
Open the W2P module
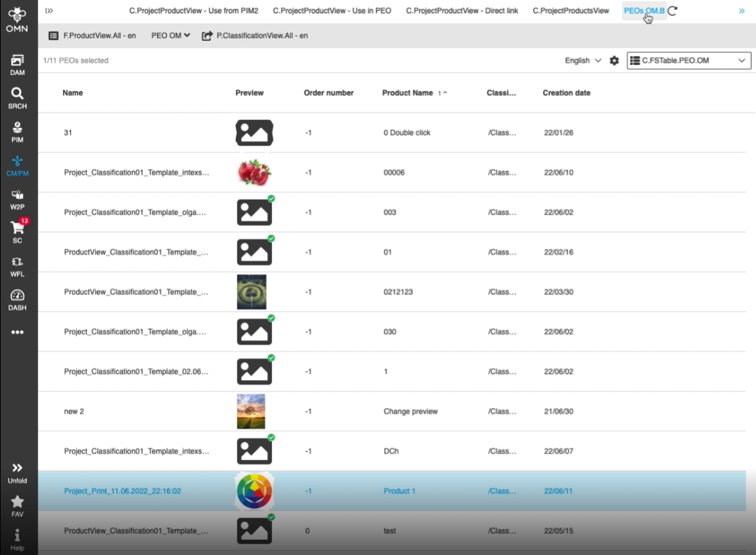pos(17,200)
